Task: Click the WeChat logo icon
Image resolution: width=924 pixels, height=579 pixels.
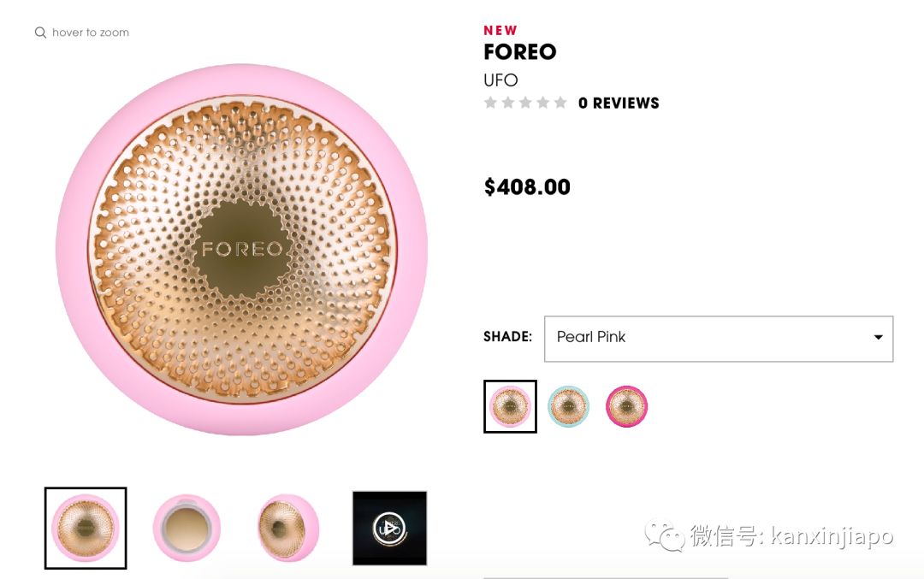Action: tap(664, 535)
